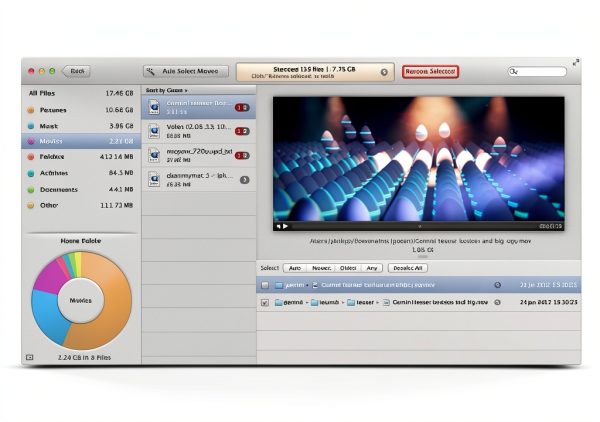600x422 pixels.
Task: Click the yellow dot icon beside Other
Action: [31, 205]
